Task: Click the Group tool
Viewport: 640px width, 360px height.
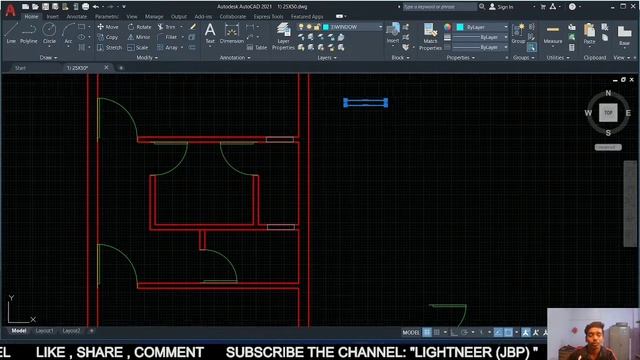Action: point(518,33)
